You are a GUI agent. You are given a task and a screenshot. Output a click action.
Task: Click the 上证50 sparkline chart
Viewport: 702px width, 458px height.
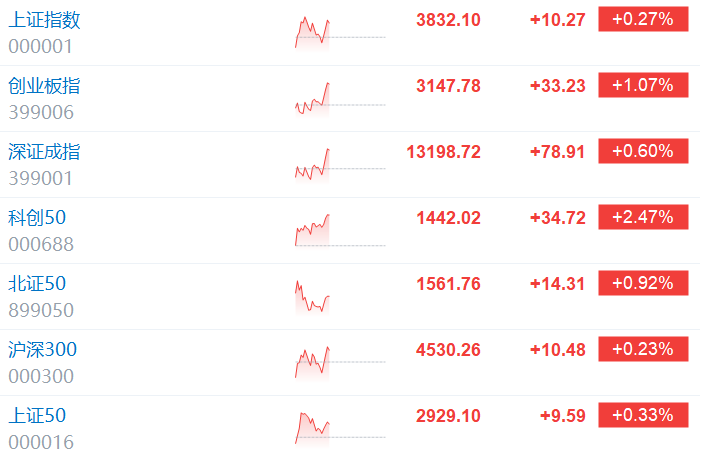(x=340, y=429)
